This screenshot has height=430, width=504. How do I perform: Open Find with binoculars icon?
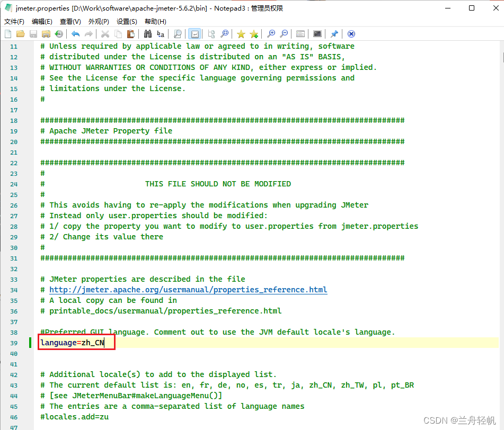tap(147, 34)
